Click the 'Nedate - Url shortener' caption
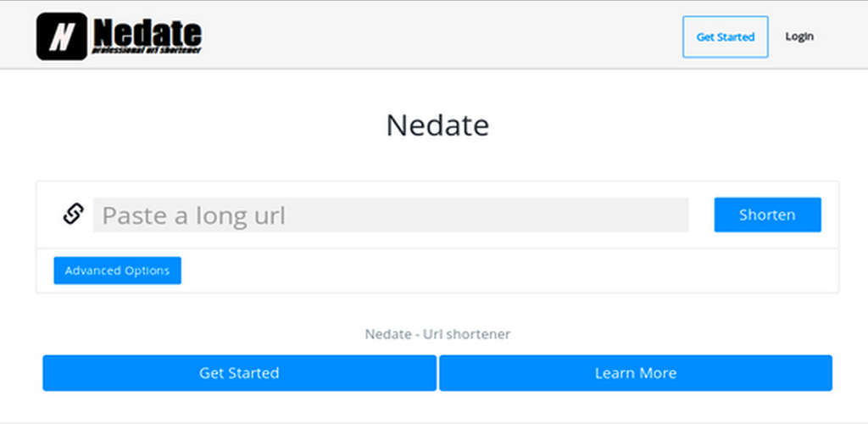The width and height of the screenshot is (868, 424). click(437, 334)
